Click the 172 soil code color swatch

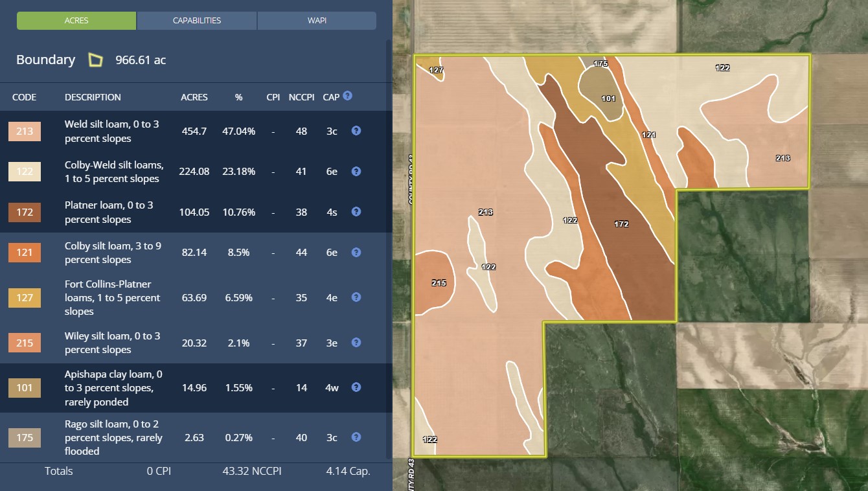point(25,212)
